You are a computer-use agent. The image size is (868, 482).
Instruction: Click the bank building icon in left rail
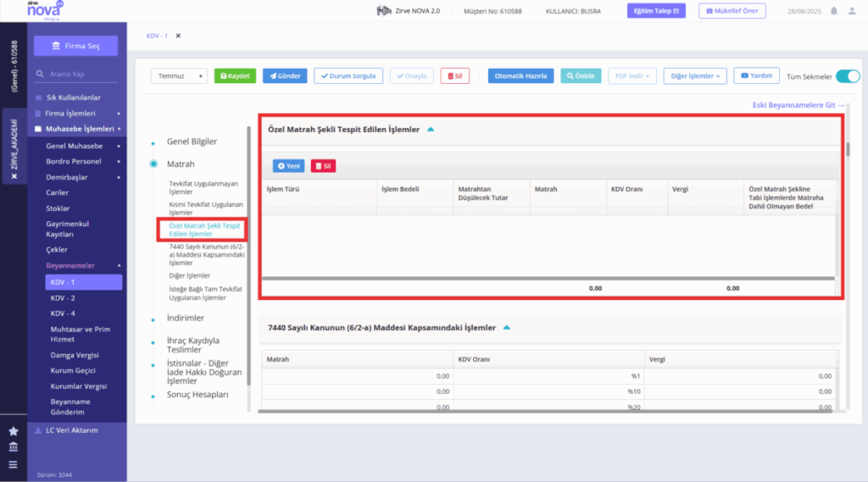tap(14, 447)
